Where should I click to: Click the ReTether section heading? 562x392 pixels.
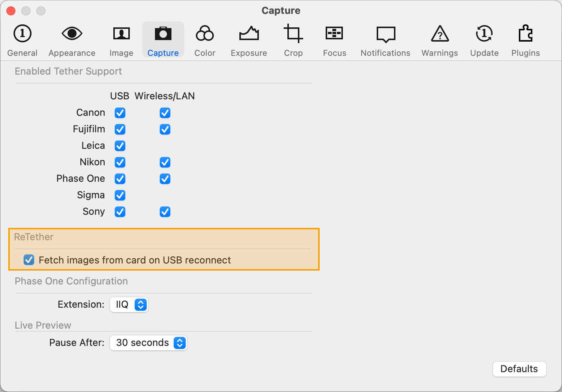tap(34, 237)
